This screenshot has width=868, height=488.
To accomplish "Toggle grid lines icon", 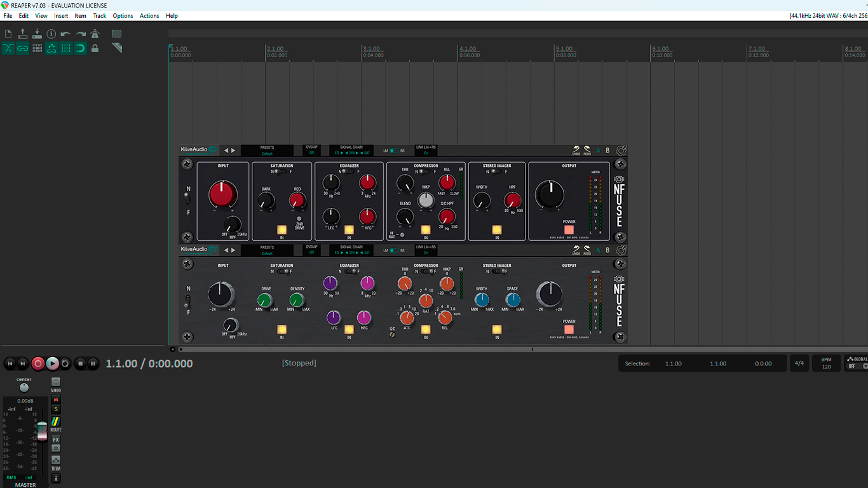I will tap(66, 48).
